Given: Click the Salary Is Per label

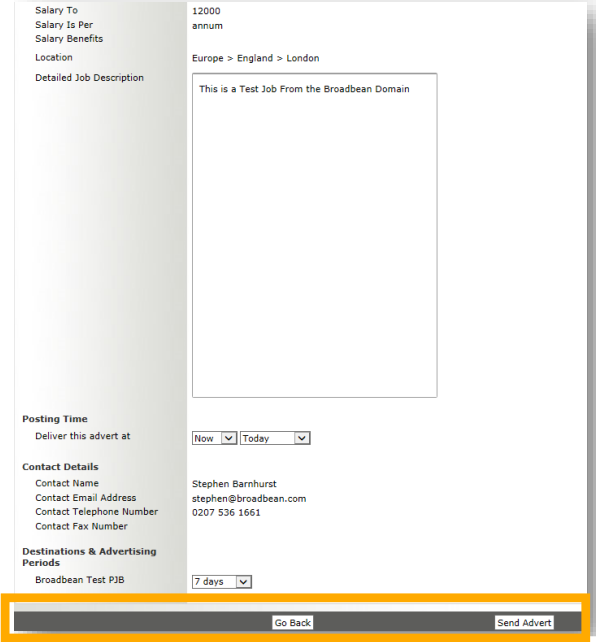Looking at the screenshot, I should pyautogui.click(x=64, y=25).
